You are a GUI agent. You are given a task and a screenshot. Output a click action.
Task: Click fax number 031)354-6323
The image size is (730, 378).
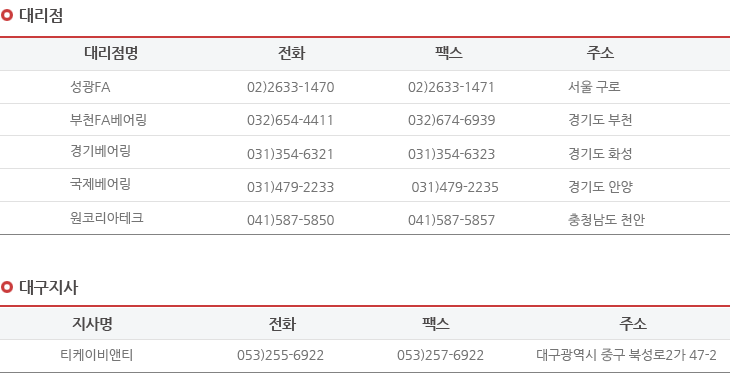pos(451,154)
